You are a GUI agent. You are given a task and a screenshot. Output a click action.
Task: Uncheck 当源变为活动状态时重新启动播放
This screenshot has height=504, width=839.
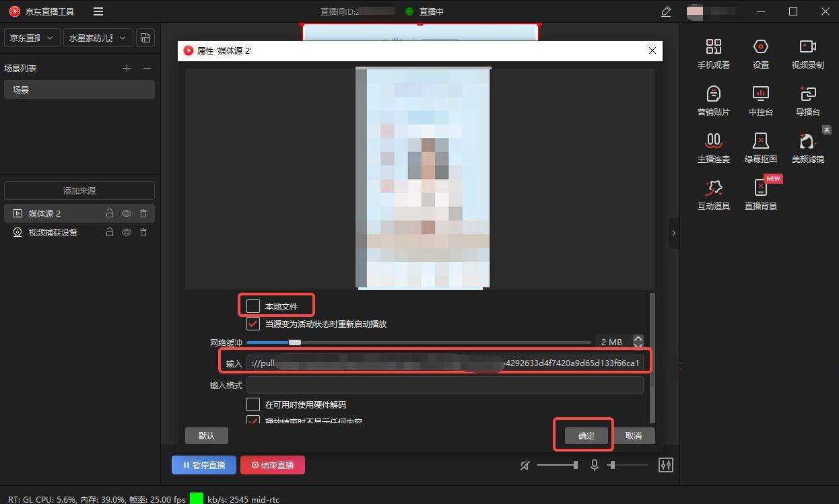click(253, 324)
